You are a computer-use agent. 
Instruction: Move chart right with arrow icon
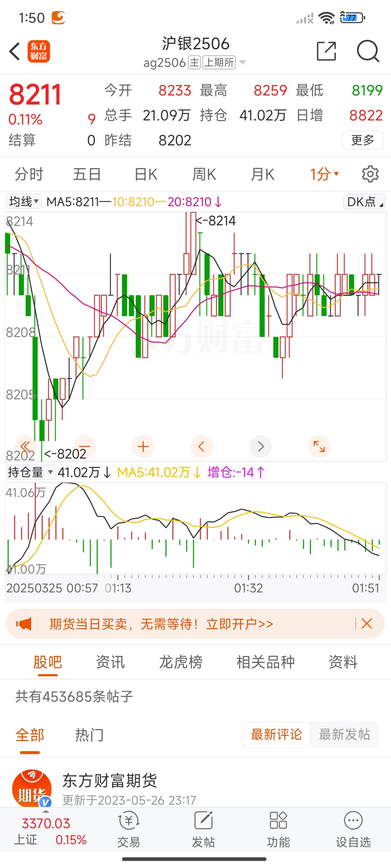tap(260, 447)
